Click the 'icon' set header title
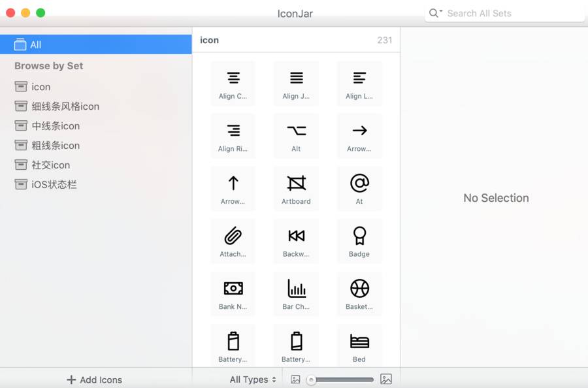 coord(209,40)
